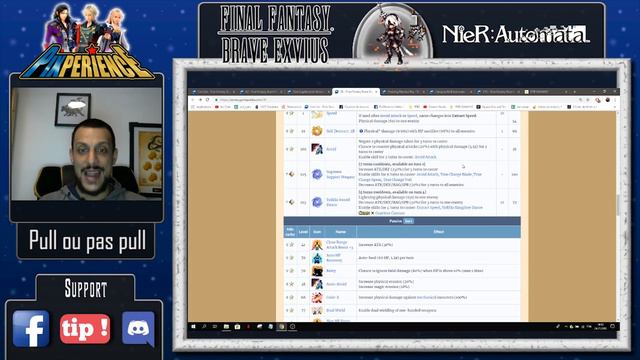Click the Dual Wield passive icon
The image size is (640, 360).
click(317, 311)
